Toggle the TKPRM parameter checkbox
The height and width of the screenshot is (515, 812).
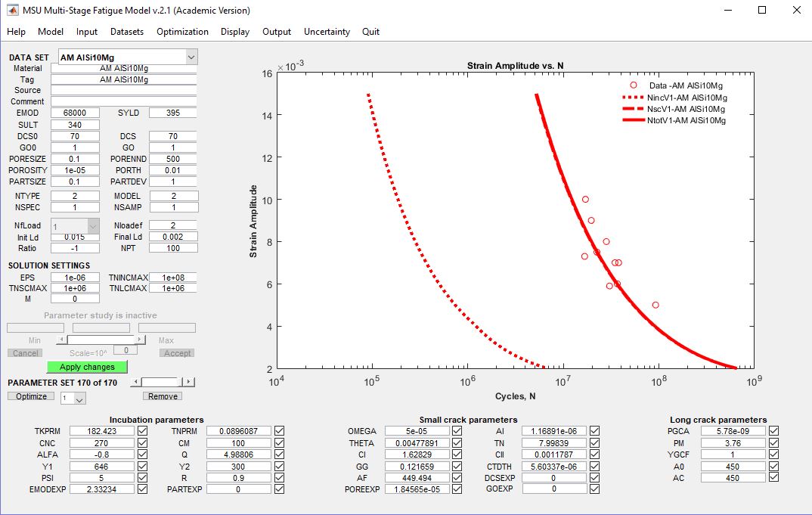143,431
